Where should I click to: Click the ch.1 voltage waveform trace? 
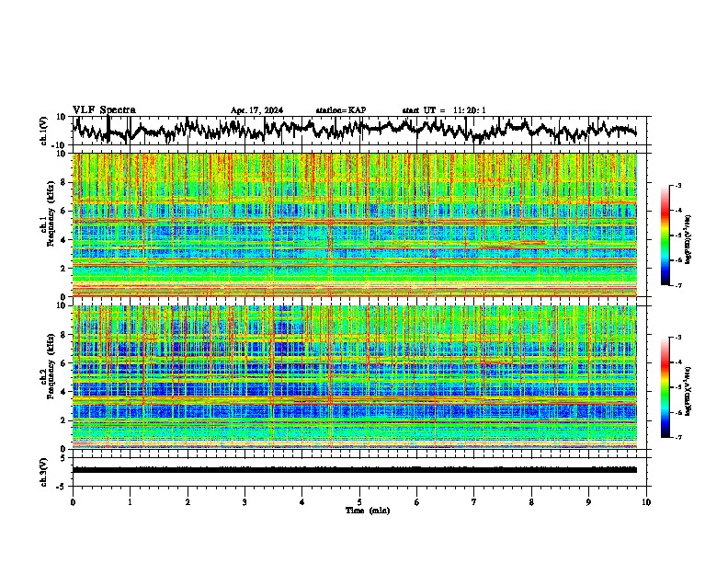(354, 129)
